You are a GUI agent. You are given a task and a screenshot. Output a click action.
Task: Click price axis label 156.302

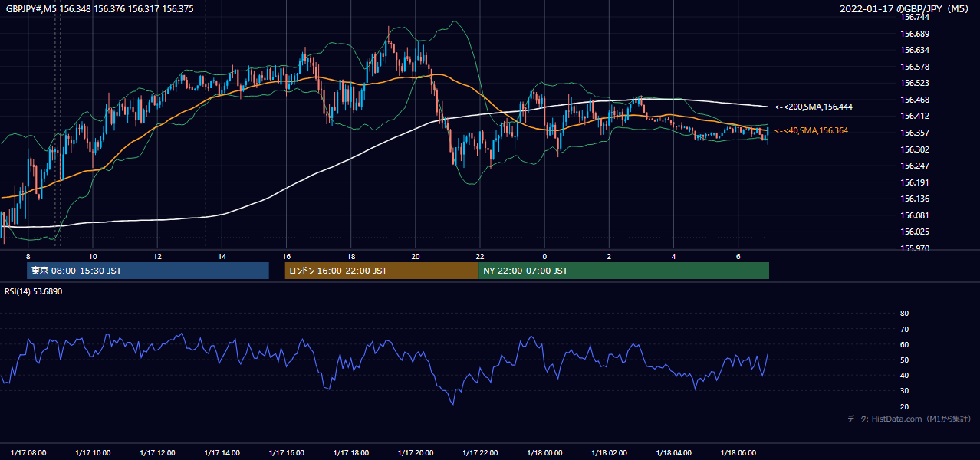coord(915,149)
